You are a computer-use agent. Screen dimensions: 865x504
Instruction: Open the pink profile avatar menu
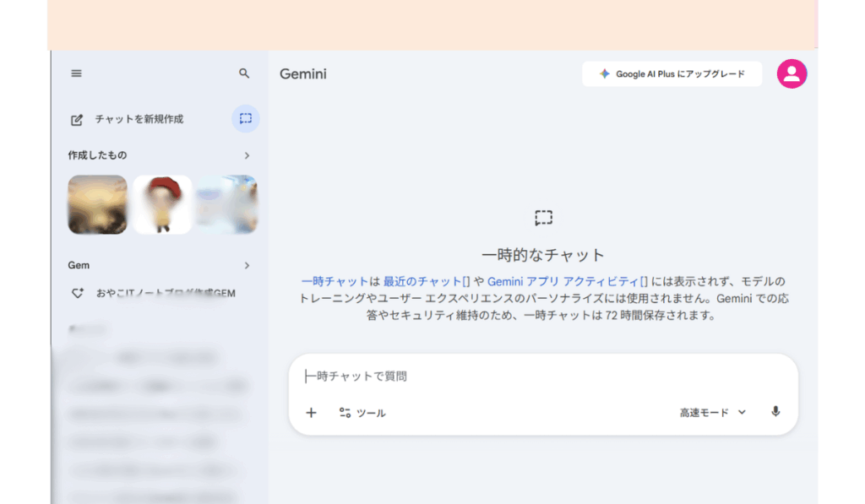coord(792,73)
